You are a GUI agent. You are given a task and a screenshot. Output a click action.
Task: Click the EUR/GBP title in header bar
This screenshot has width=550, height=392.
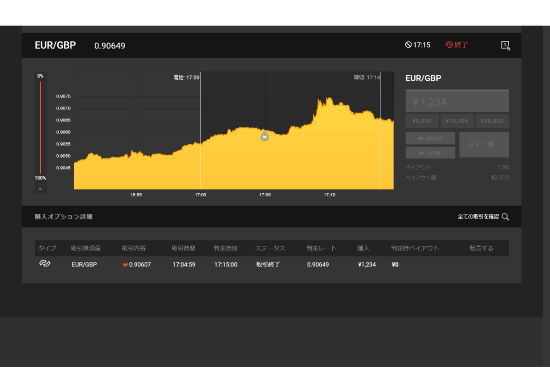point(55,45)
